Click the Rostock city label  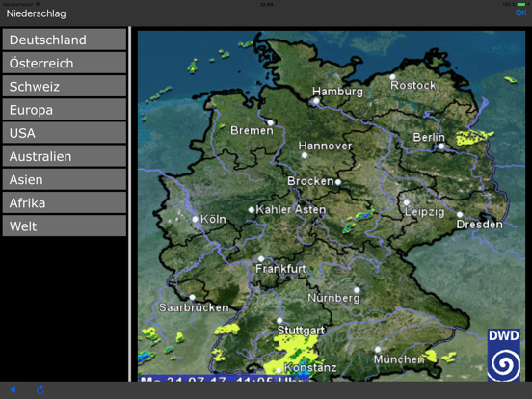click(x=412, y=85)
